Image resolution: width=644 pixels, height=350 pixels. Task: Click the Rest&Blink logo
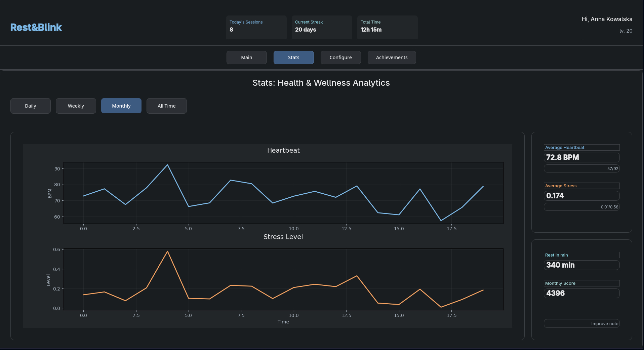36,27
